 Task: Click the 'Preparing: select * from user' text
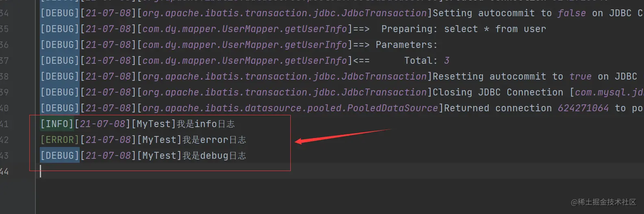[463, 29]
